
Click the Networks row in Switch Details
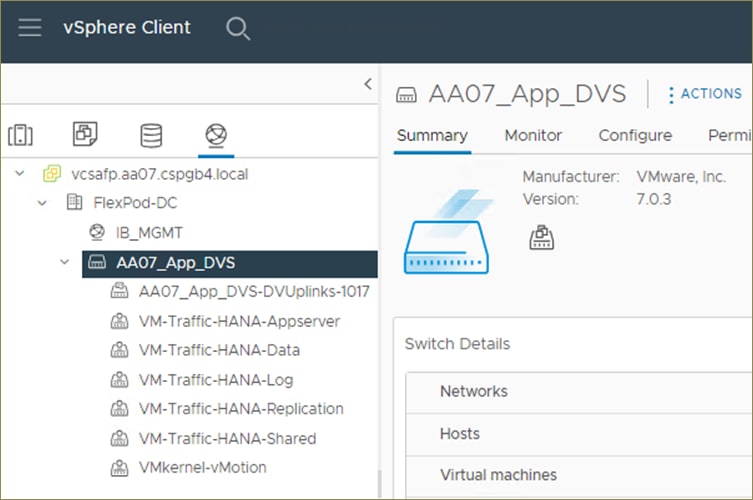[579, 392]
